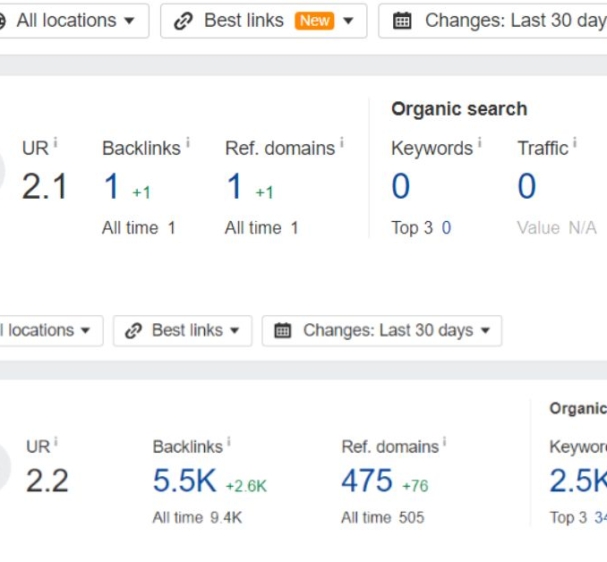The width and height of the screenshot is (607, 562).
Task: Click the Backlinks info icon above 5.5K
Action: point(229,441)
